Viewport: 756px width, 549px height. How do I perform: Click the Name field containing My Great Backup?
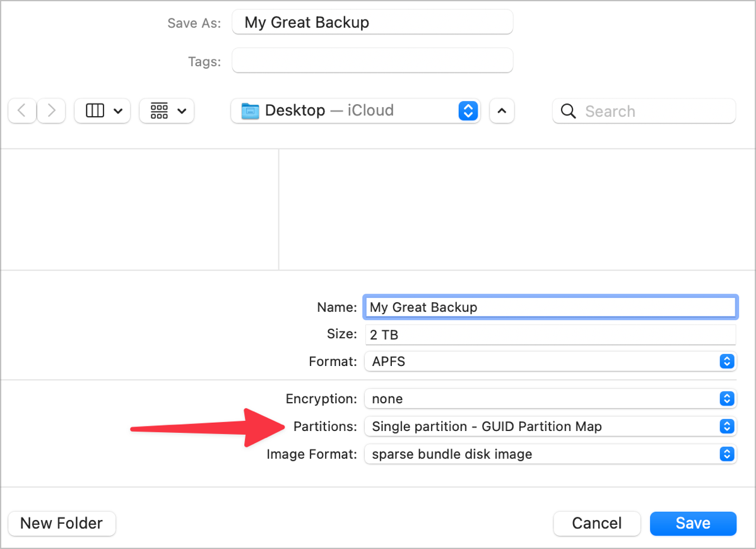[x=550, y=307]
